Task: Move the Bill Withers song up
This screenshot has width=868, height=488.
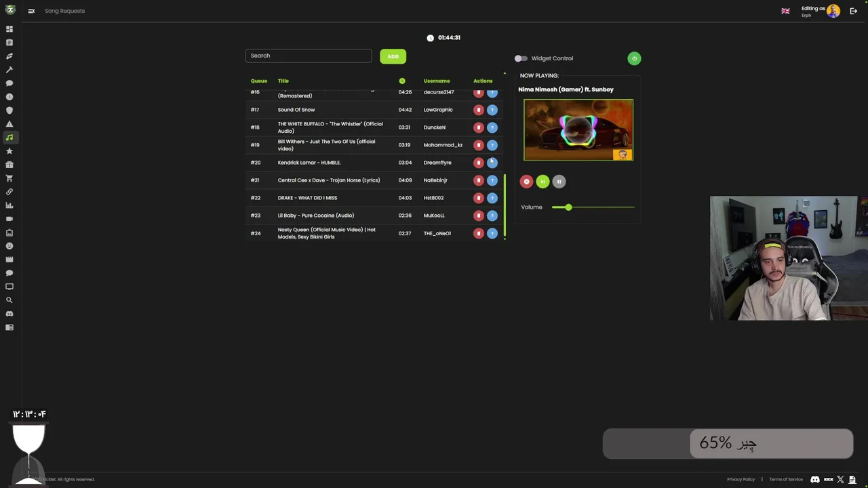Action: [492, 145]
